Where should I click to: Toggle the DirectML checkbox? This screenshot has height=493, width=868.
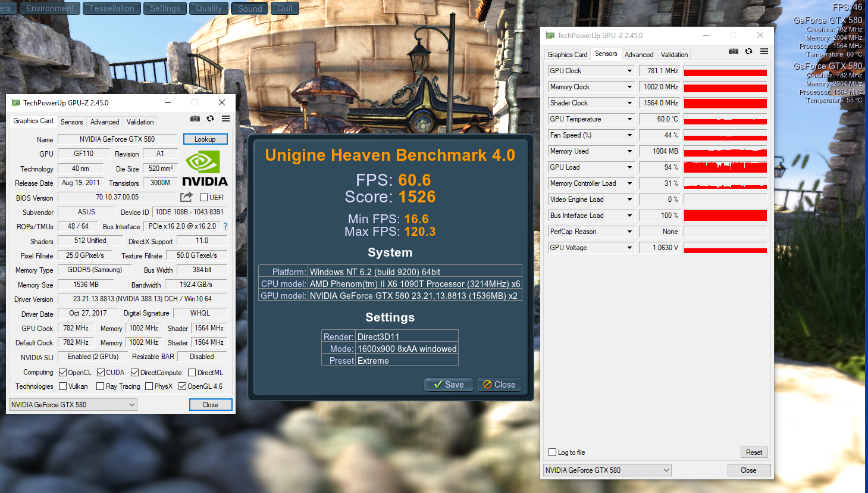192,373
